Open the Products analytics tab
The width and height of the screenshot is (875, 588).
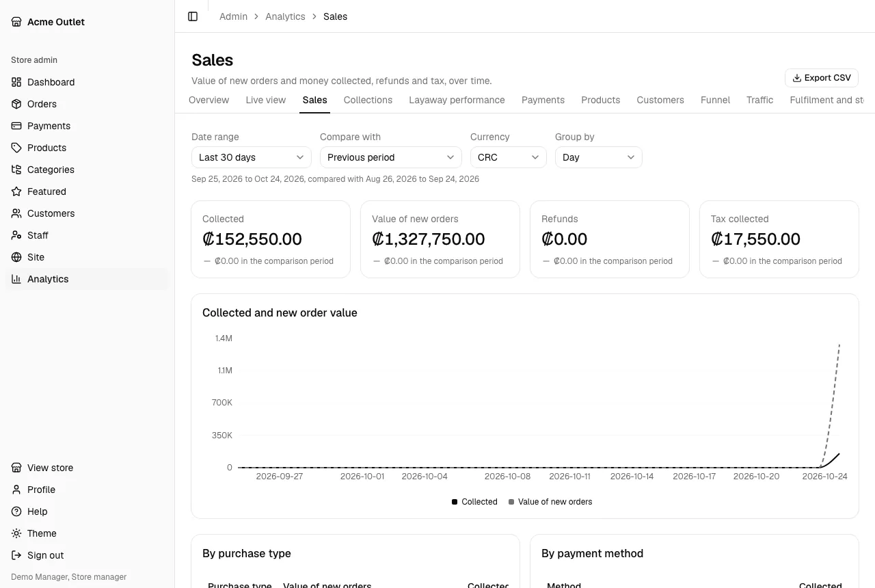coord(601,100)
